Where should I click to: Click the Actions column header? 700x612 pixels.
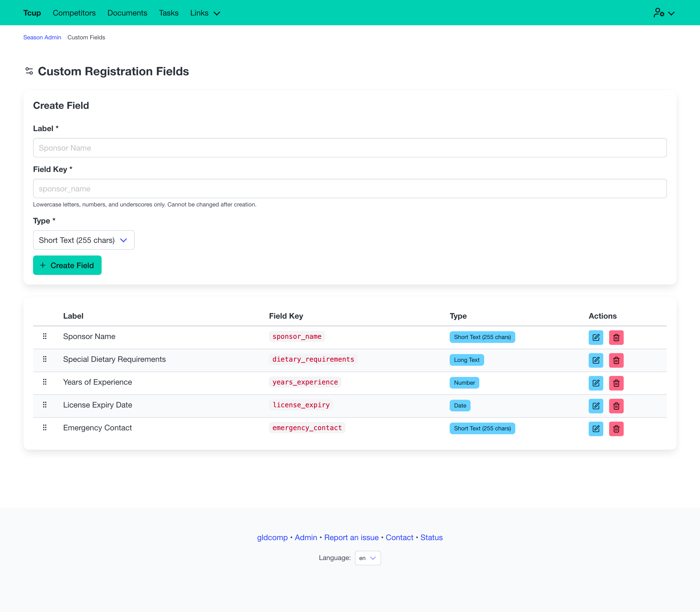pos(603,316)
